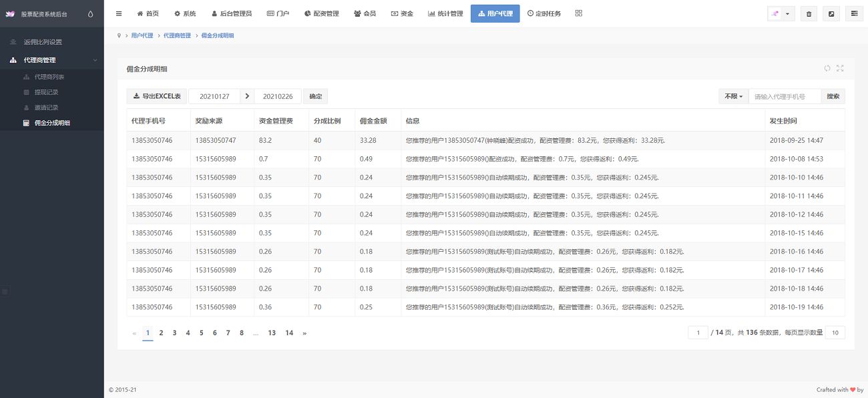Click the user avatar in the top bar
Image resolution: width=868 pixels, height=398 pixels.
point(775,14)
